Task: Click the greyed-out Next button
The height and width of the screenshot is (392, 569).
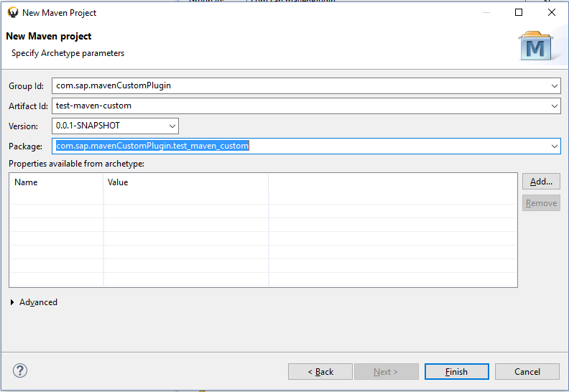Action: (386, 372)
